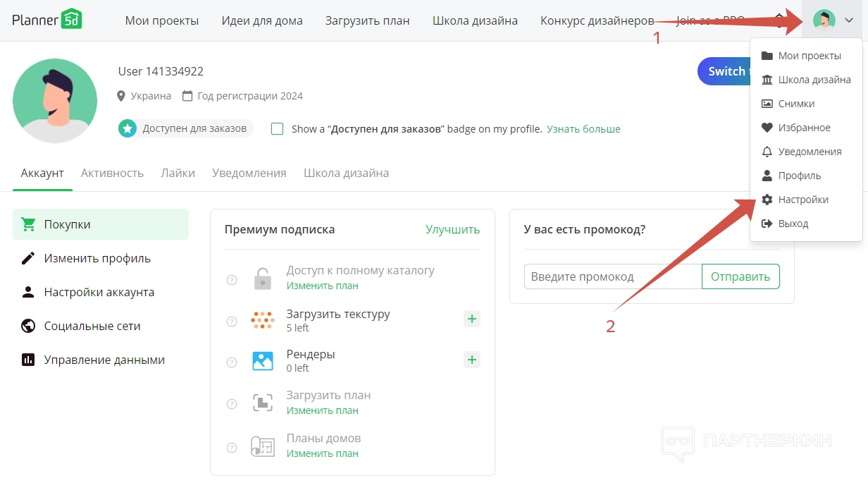Screen dimensions: 868x500
Task: Open the Узнать больше link
Action: [583, 129]
